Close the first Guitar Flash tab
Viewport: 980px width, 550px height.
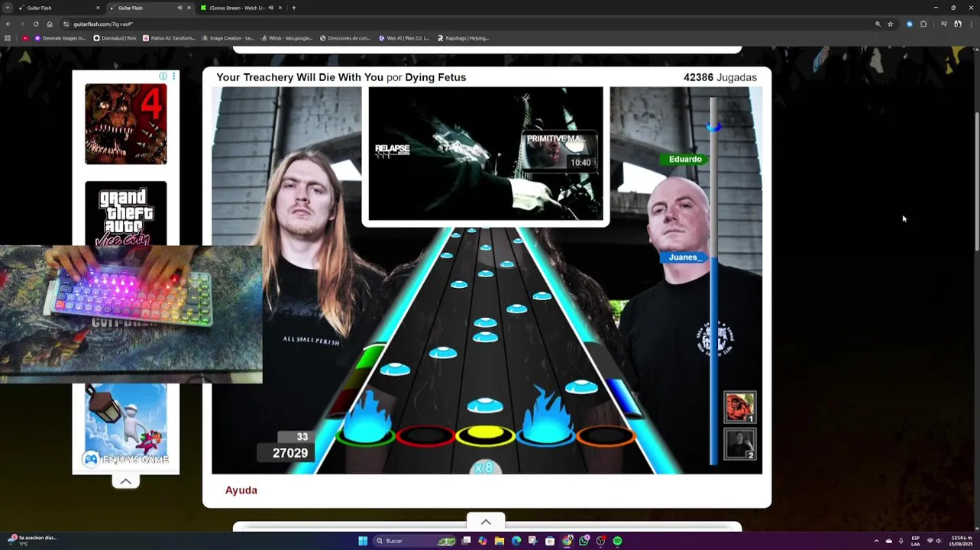[x=98, y=8]
